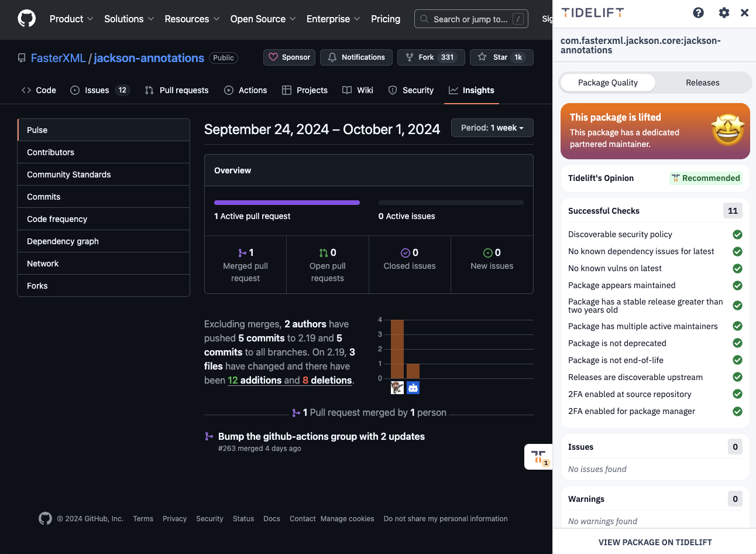Image resolution: width=756 pixels, height=554 pixels.
Task: Click the bot contributor avatar under chart
Action: coord(413,387)
